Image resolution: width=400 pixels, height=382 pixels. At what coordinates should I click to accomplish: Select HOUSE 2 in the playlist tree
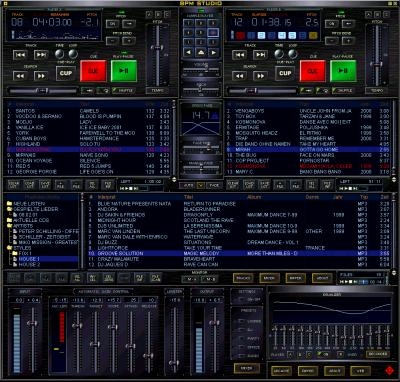click(29, 265)
